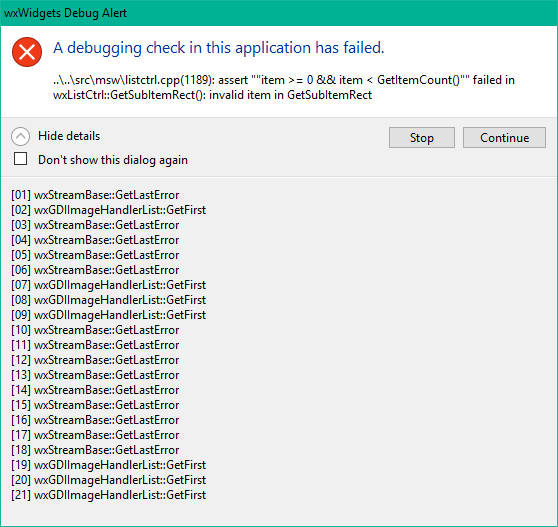Select stack line [06] wxStreamBase::GetLastError
The width and height of the screenshot is (558, 527).
pyautogui.click(x=95, y=270)
